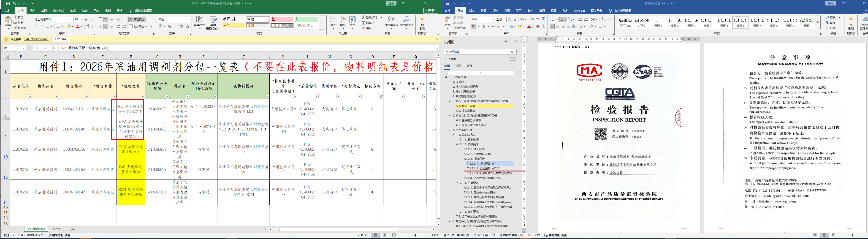Viewport: 868px width, 239px height.
Task: Click Excel 登录 sign-in button
Action: 391,3
